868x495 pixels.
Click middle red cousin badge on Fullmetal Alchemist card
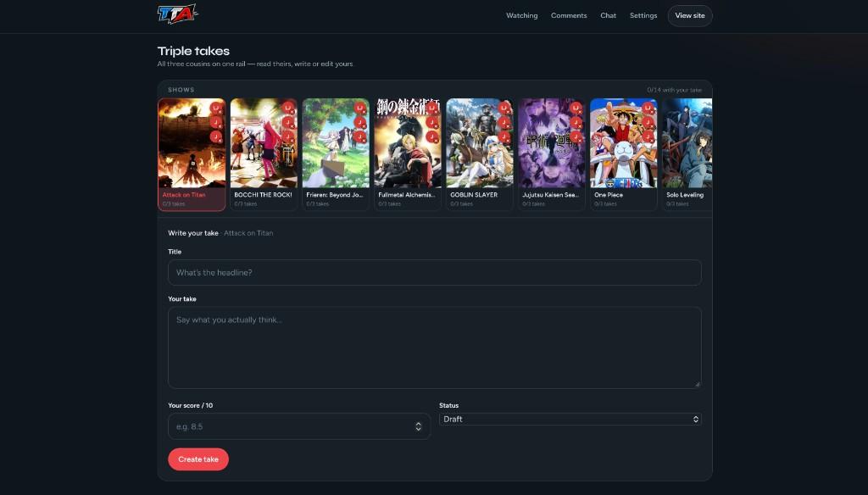(431, 122)
